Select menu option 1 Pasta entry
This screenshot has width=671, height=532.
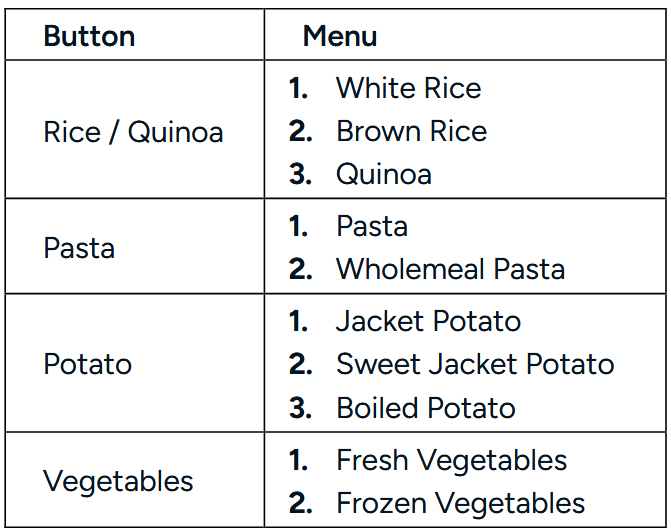pos(372,226)
